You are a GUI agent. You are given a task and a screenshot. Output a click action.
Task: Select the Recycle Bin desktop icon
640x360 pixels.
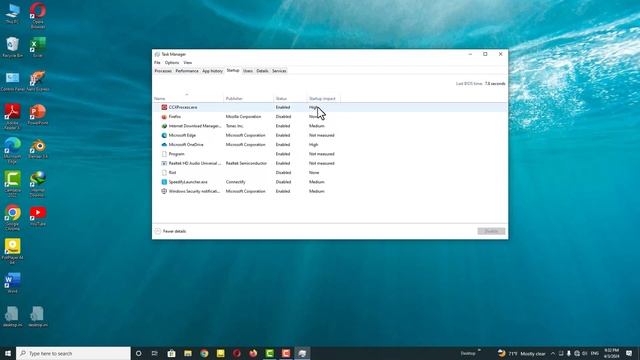(x=12, y=47)
